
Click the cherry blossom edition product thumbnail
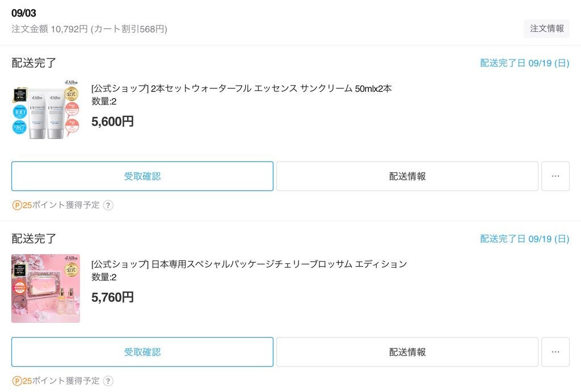pos(45,289)
